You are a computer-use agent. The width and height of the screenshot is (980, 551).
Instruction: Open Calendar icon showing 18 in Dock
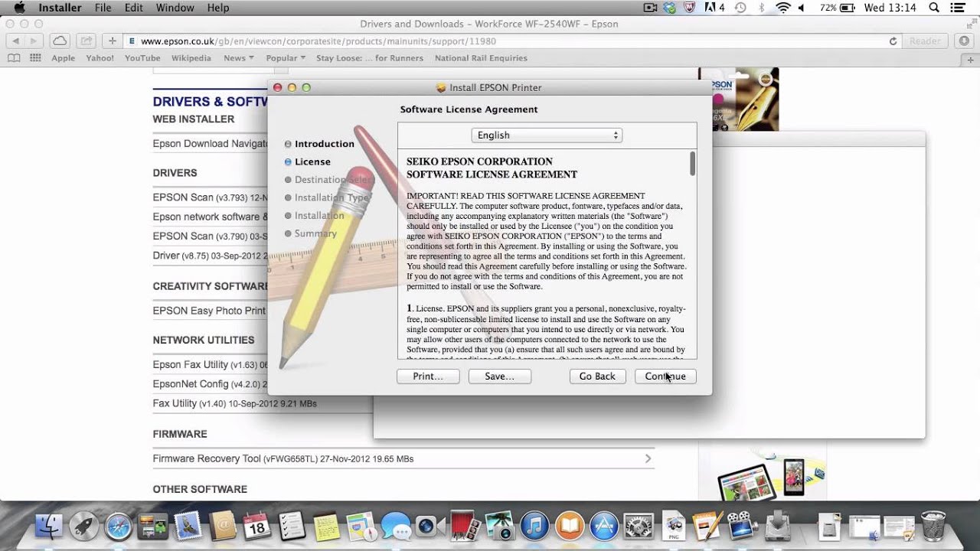coord(258,526)
